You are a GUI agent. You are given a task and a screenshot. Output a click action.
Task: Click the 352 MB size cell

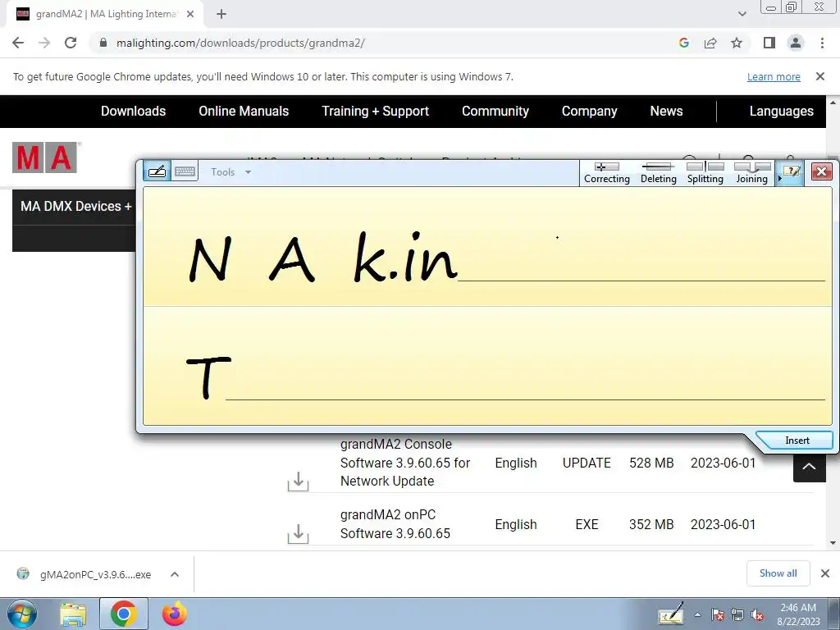click(x=651, y=524)
